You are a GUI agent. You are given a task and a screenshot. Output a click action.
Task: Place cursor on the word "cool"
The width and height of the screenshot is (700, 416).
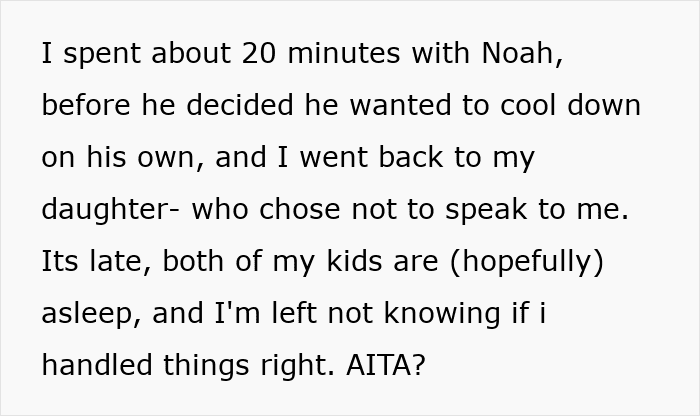pyautogui.click(x=528, y=105)
